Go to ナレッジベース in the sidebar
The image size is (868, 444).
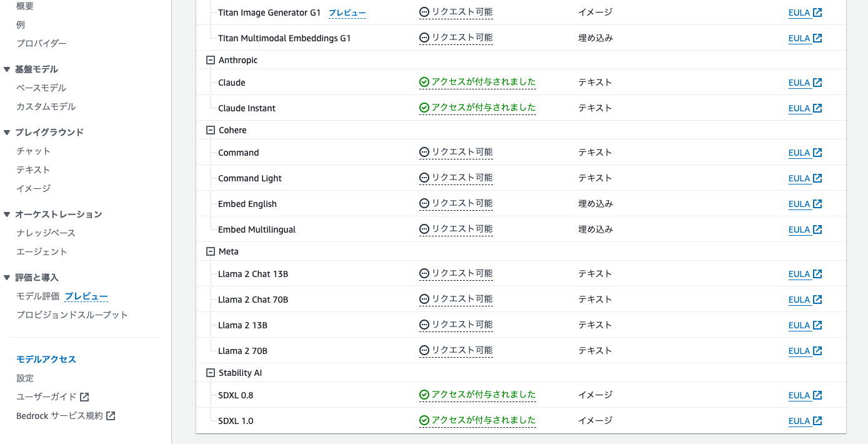[46, 233]
